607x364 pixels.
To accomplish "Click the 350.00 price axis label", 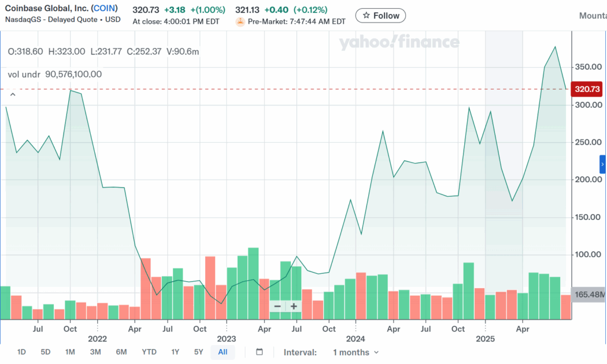I will coord(589,67).
